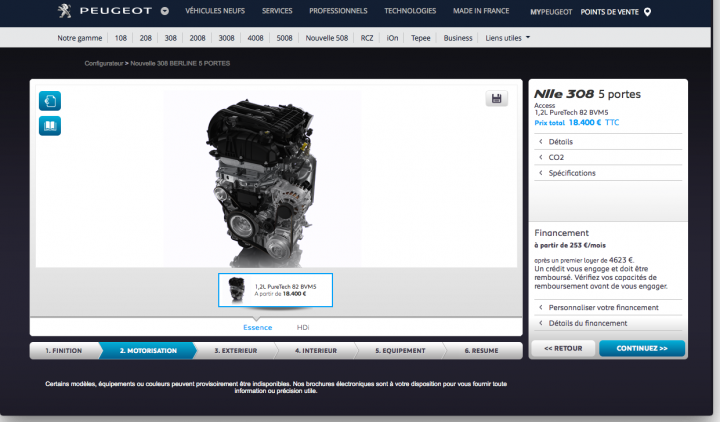Select the RCZ model link
This screenshot has width=720, height=422.
point(367,38)
